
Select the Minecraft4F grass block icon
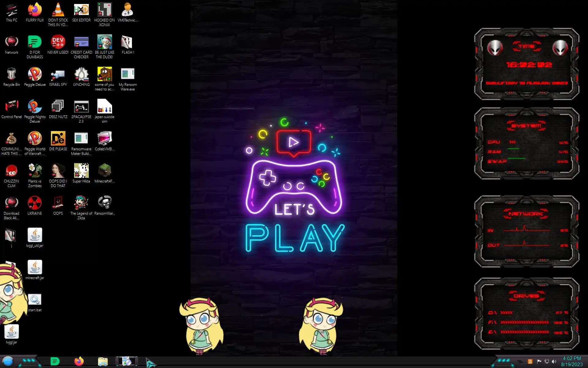coord(104,171)
